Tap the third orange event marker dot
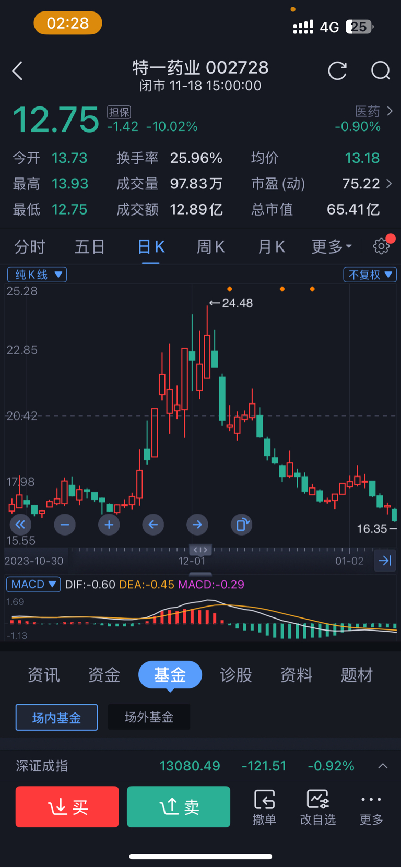 (312, 289)
